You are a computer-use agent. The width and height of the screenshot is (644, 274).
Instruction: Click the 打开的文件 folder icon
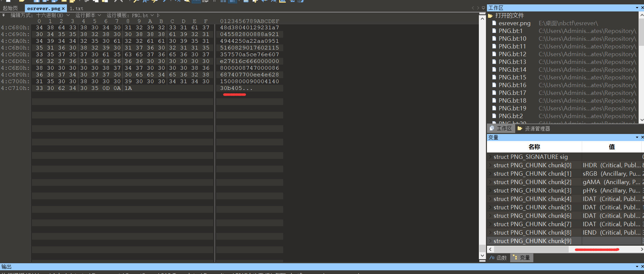point(491,15)
